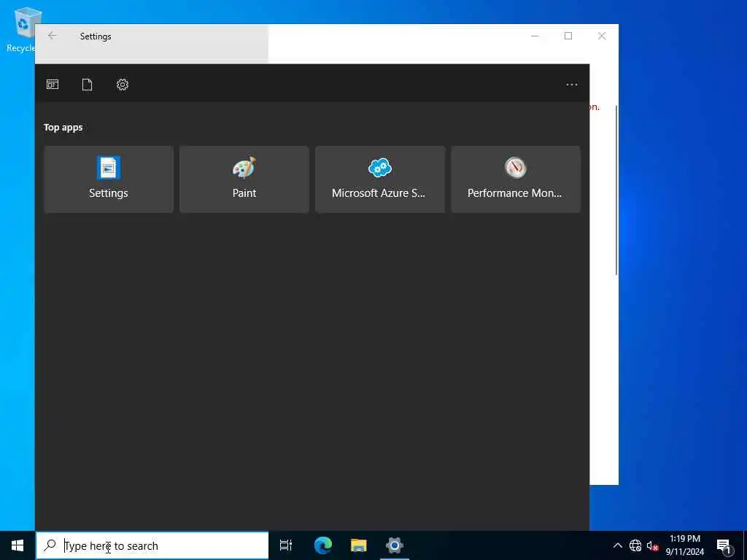Maximize the Settings window
The width and height of the screenshot is (747, 560).
click(568, 36)
